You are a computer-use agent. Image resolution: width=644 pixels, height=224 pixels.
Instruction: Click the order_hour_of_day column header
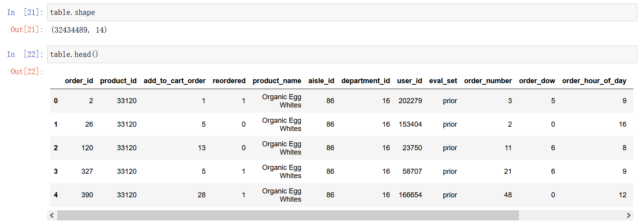[x=594, y=81]
